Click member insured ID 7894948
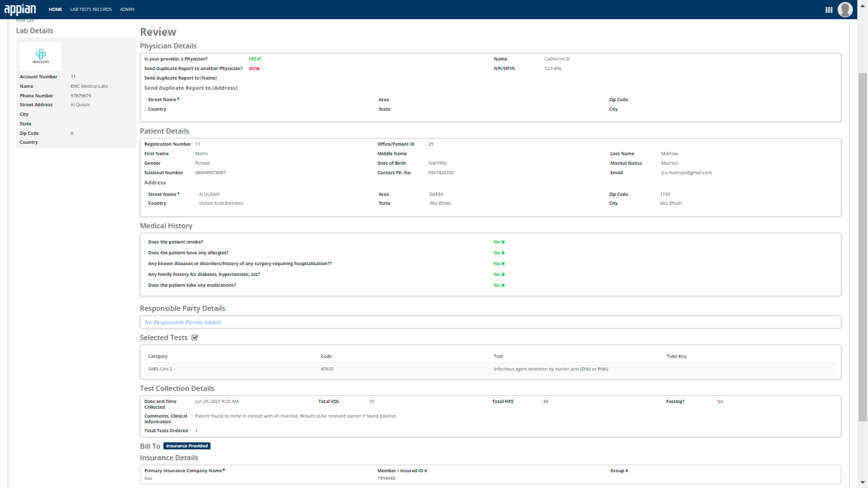The image size is (868, 488). (x=386, y=478)
